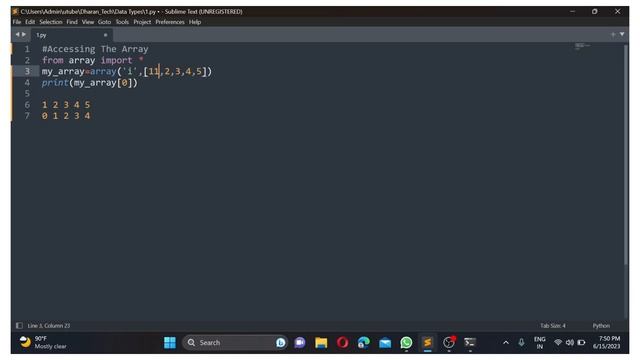
Task: Open the Windows Start menu
Action: coord(170,342)
